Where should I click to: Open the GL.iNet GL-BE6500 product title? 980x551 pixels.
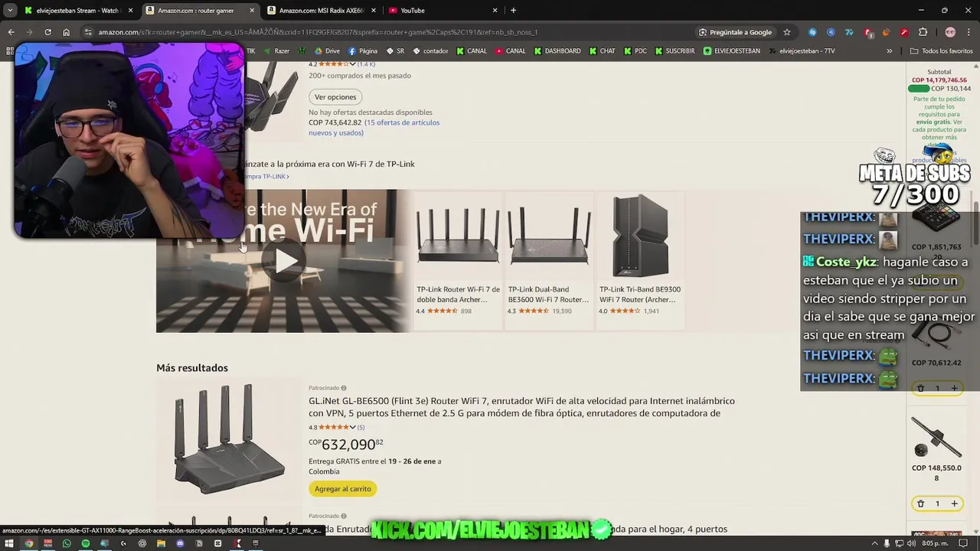(521, 407)
